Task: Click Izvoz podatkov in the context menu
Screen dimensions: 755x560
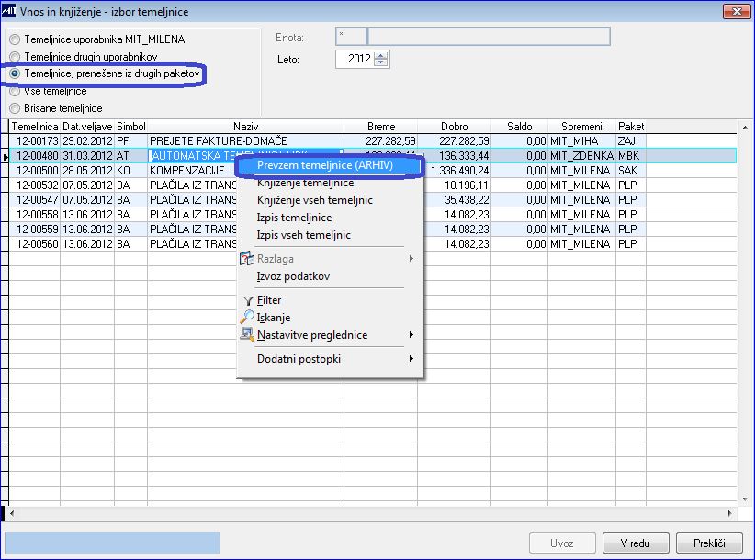Action: pos(293,276)
